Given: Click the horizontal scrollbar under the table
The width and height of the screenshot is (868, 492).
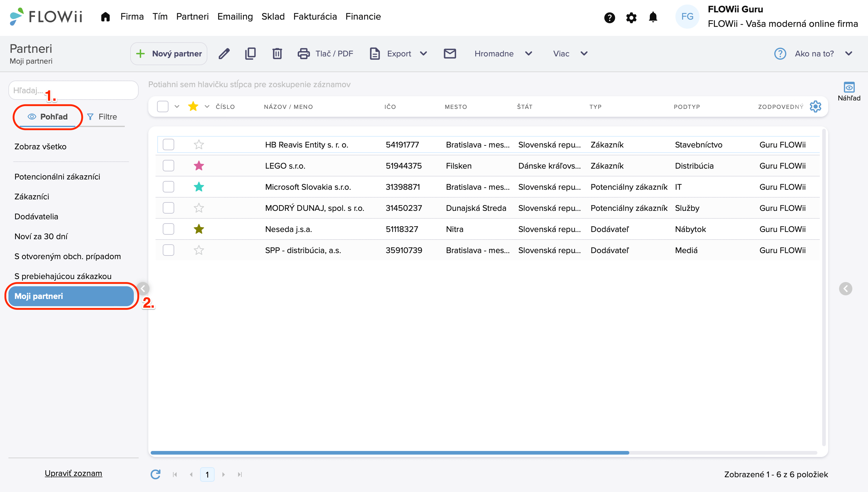Looking at the screenshot, I should 390,453.
